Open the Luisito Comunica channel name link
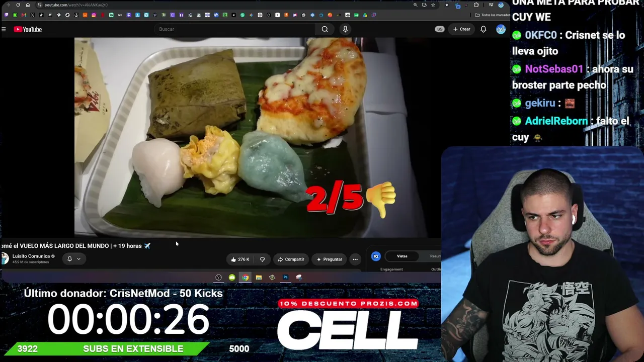Screen dimensions: 644x362 pyautogui.click(x=31, y=256)
